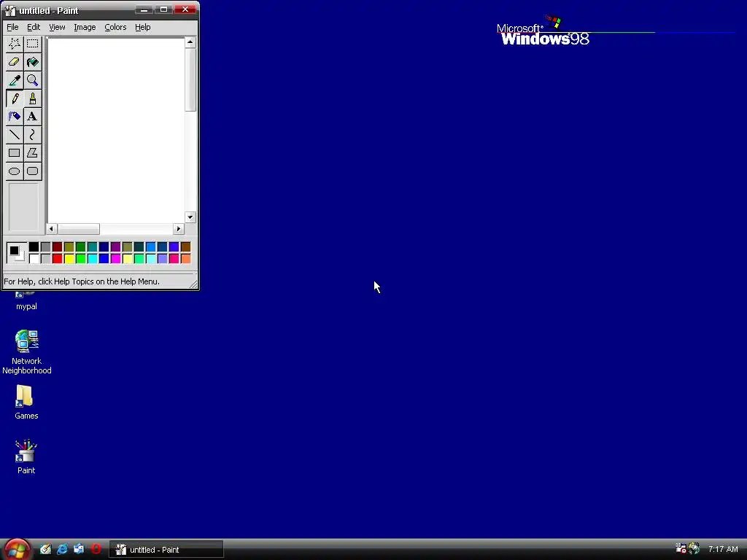Pick the Fill With Color bucket tool

pyautogui.click(x=32, y=62)
